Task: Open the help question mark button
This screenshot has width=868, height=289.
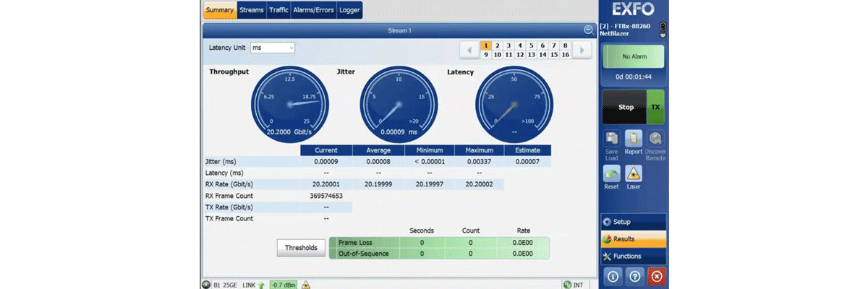Action: click(634, 276)
